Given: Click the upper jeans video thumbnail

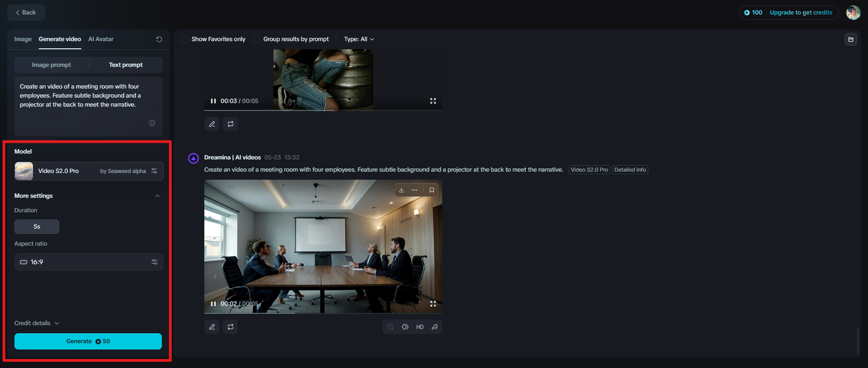Looking at the screenshot, I should [323, 79].
